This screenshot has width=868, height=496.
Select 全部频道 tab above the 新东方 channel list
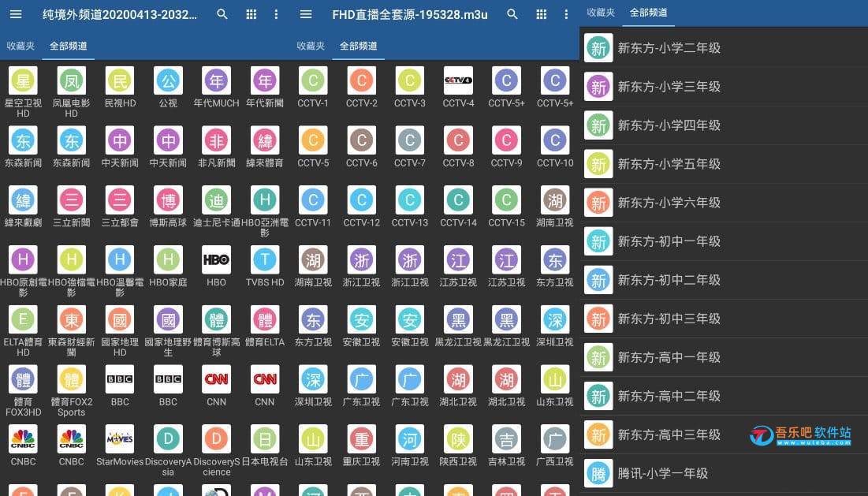tap(648, 12)
